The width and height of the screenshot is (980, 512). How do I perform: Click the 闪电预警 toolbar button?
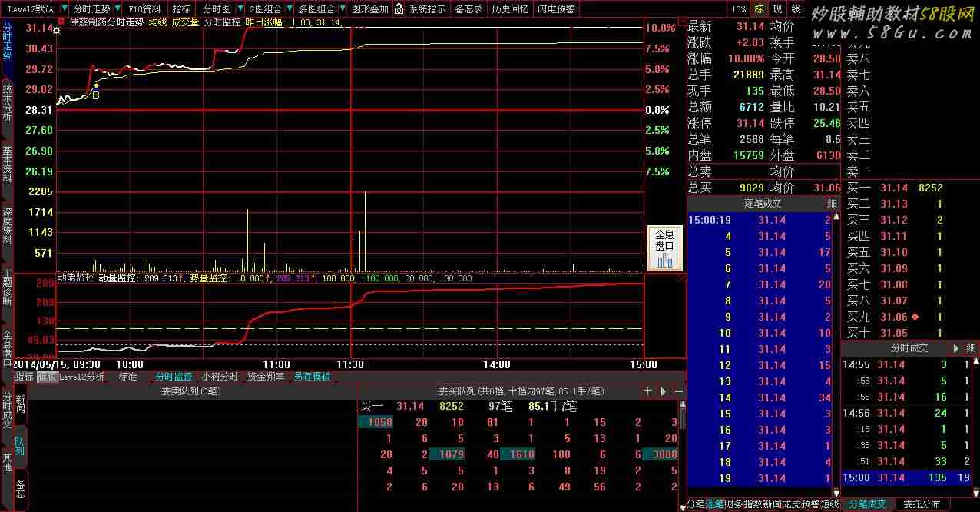[556, 9]
